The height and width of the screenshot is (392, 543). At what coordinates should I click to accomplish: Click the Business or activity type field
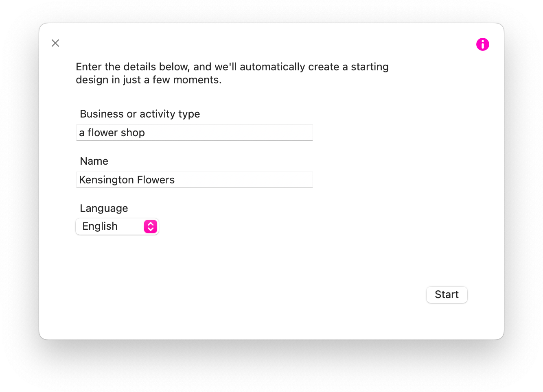coord(194,133)
